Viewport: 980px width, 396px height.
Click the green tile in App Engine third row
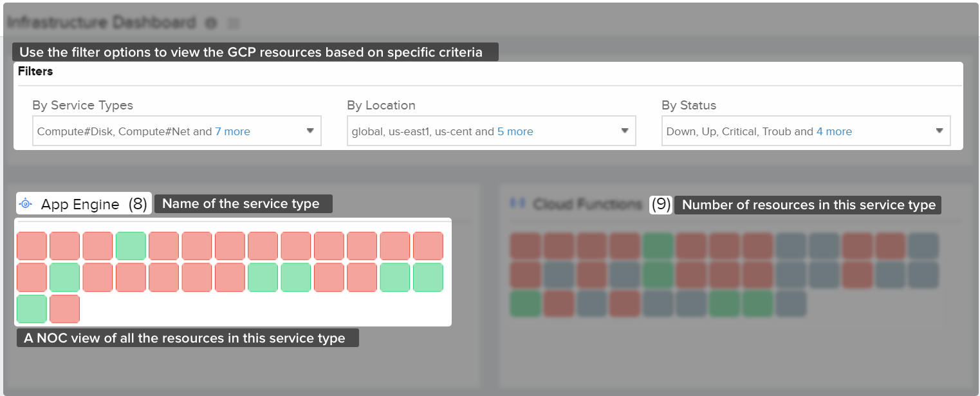tap(30, 308)
